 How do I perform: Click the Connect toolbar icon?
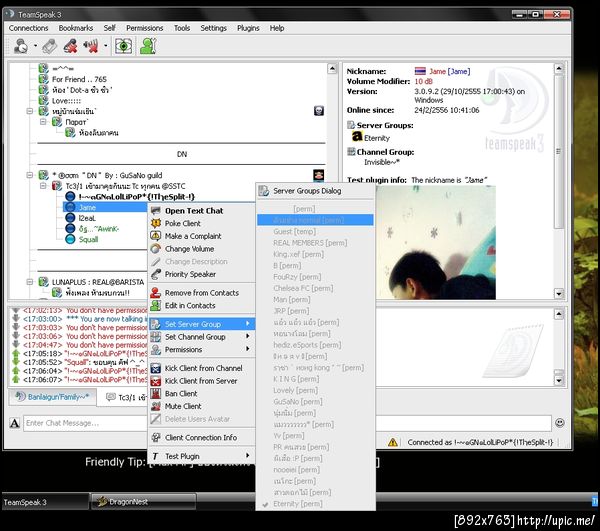click(x=20, y=46)
